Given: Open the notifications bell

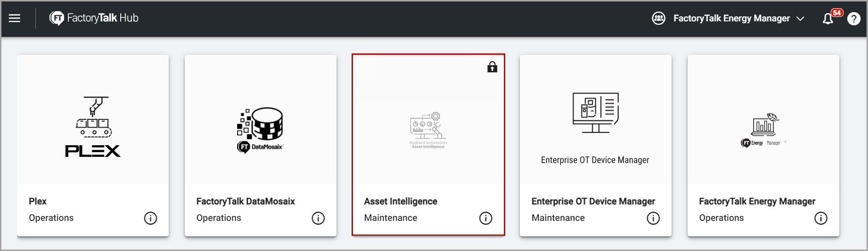Looking at the screenshot, I should coord(828,19).
